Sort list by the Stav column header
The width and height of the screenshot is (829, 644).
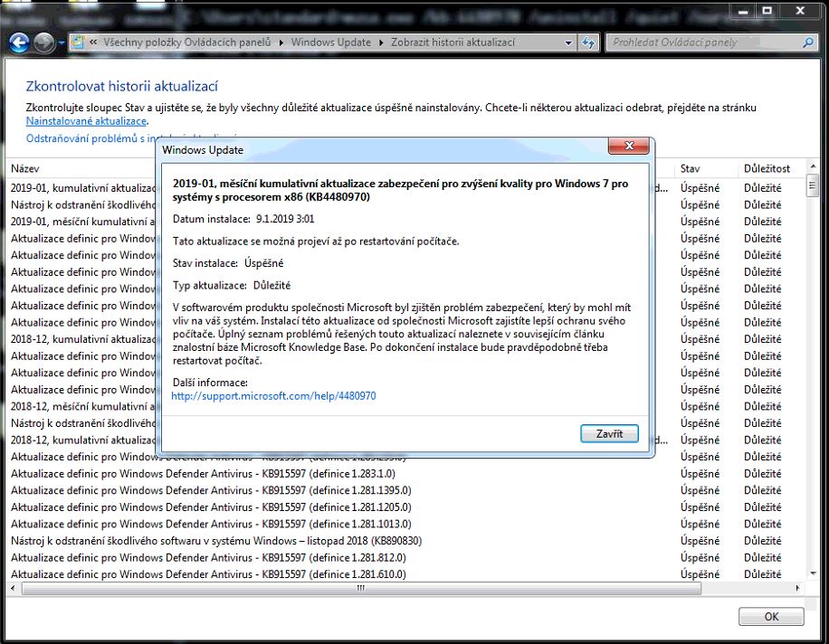[691, 168]
